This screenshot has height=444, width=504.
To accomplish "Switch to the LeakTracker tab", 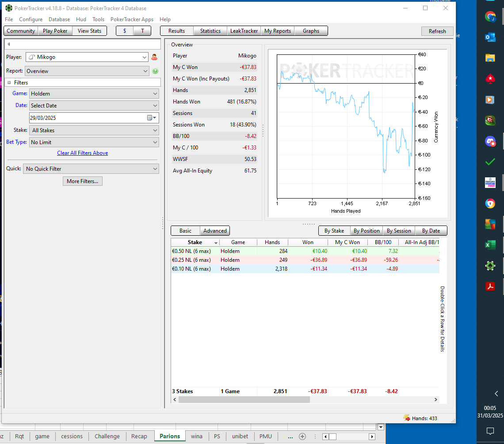I will (x=244, y=31).
